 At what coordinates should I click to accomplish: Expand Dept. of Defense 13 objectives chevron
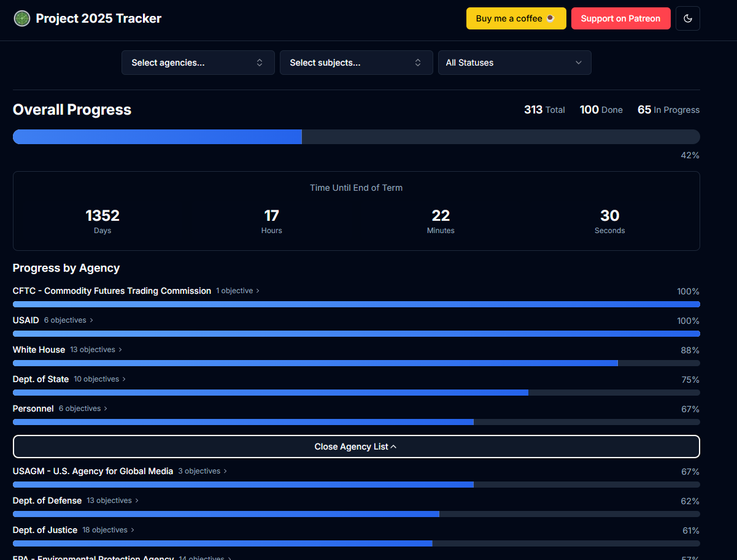point(137,501)
